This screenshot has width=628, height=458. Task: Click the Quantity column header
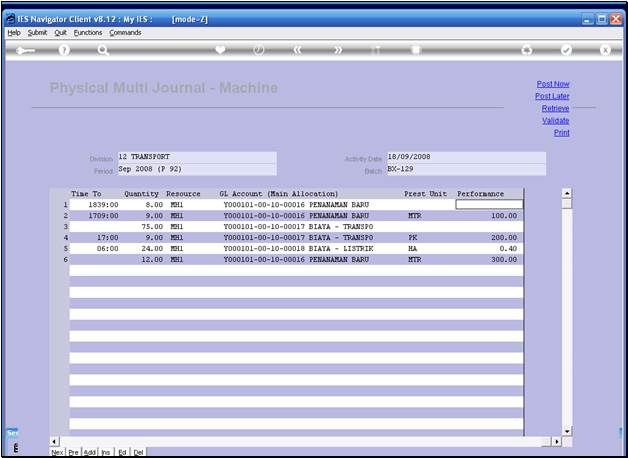141,194
